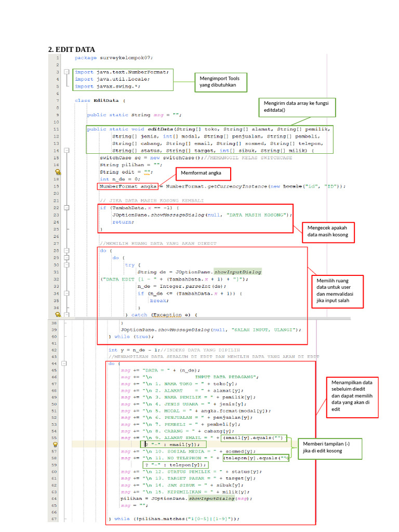Click 'NumberFormat.getCurrencyInstance' code text

[x=217, y=187]
